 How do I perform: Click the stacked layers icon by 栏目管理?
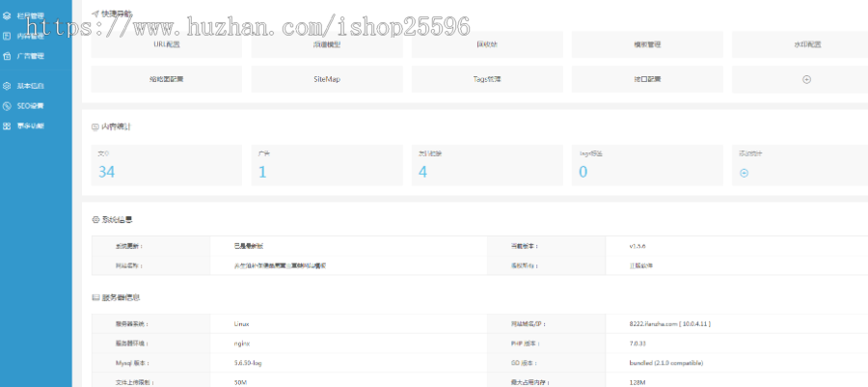(x=7, y=16)
